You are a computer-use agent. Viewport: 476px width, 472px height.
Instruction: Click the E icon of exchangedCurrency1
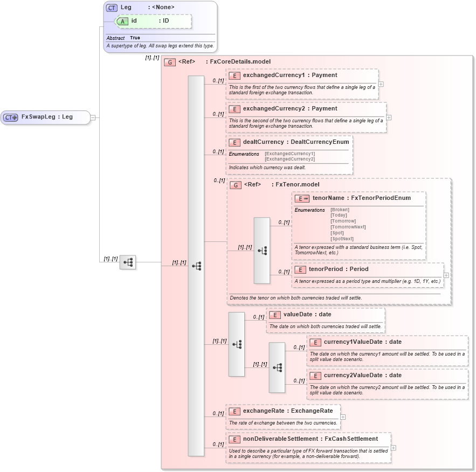(x=234, y=76)
